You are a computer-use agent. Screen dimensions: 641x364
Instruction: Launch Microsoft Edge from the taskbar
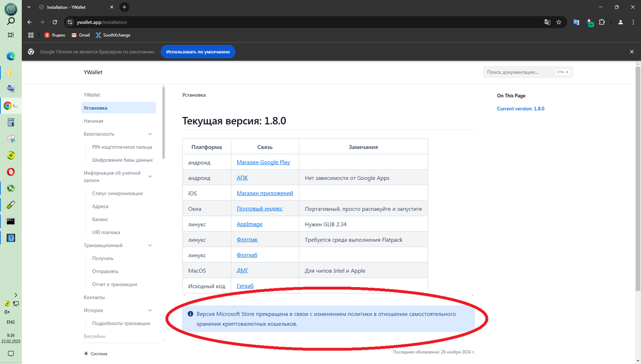click(11, 56)
